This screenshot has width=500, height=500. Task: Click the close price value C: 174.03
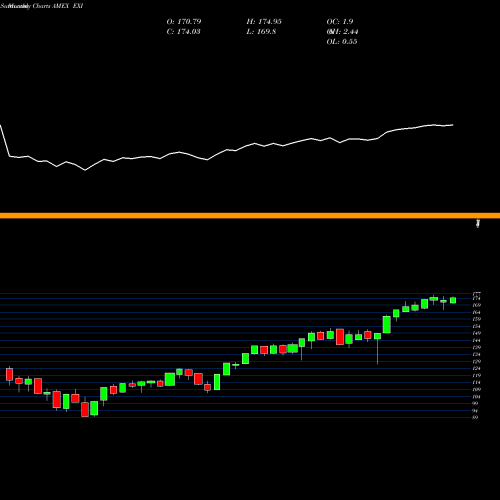coord(183,32)
